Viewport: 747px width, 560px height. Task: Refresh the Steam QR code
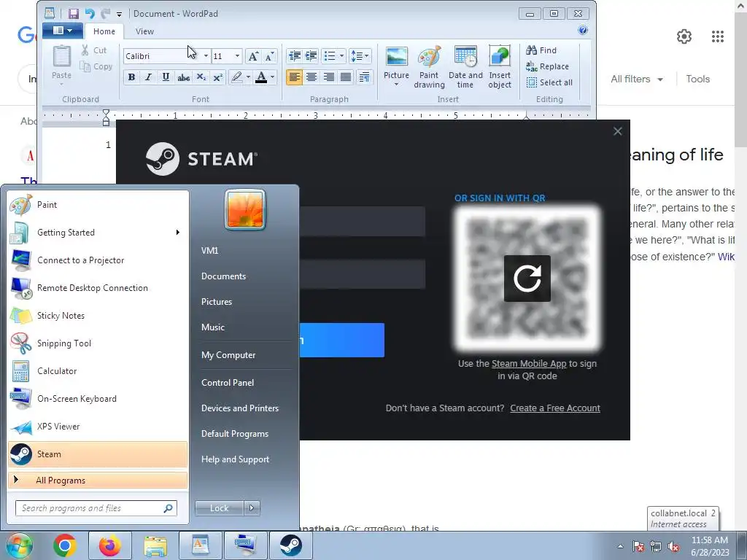527,279
